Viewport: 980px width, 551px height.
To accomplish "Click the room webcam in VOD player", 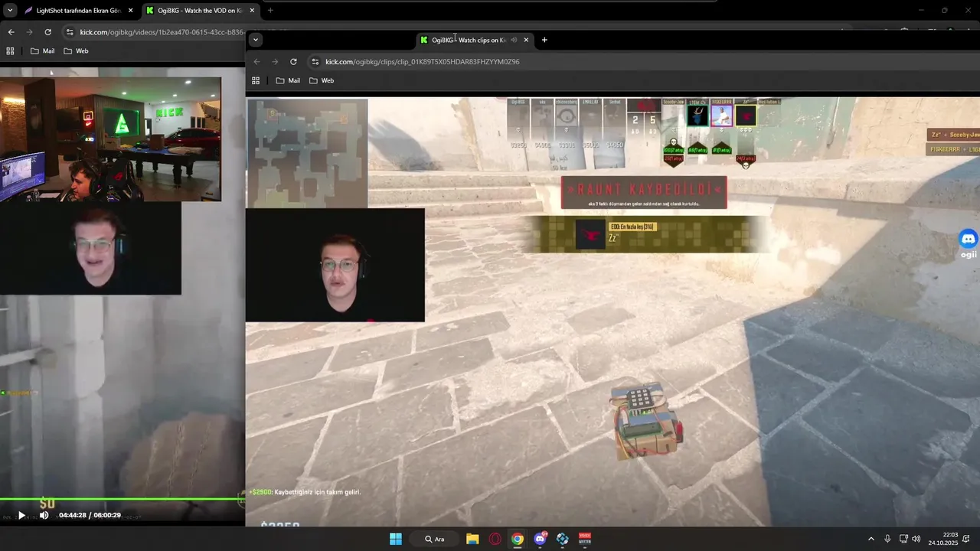I will [x=110, y=139].
